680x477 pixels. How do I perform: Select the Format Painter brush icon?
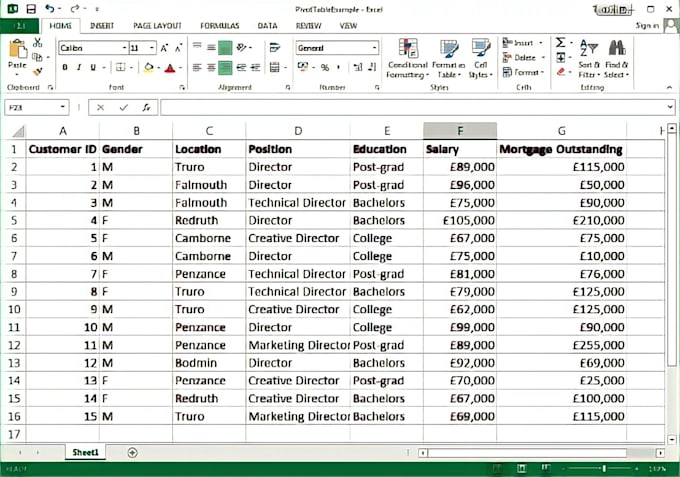tap(38, 70)
